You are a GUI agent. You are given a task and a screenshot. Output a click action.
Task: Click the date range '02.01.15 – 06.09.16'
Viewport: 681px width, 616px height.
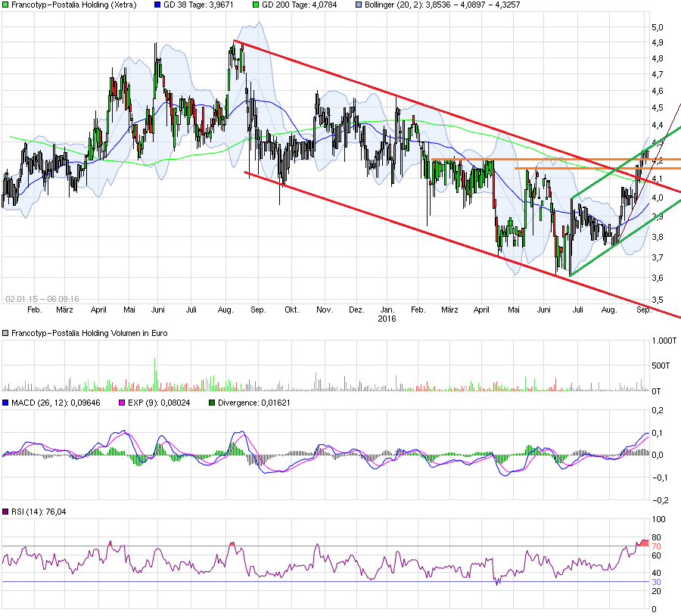point(42,299)
